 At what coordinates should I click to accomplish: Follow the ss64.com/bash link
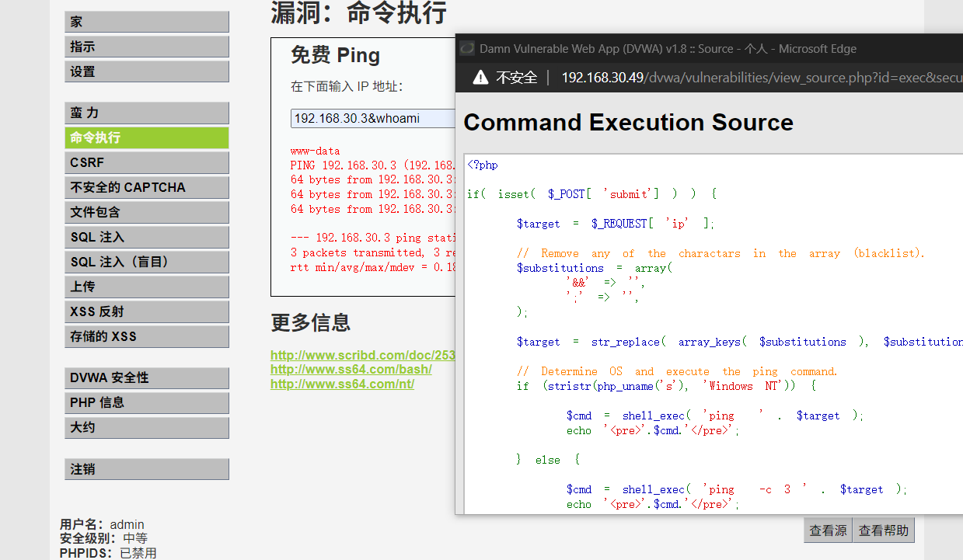pos(351,370)
